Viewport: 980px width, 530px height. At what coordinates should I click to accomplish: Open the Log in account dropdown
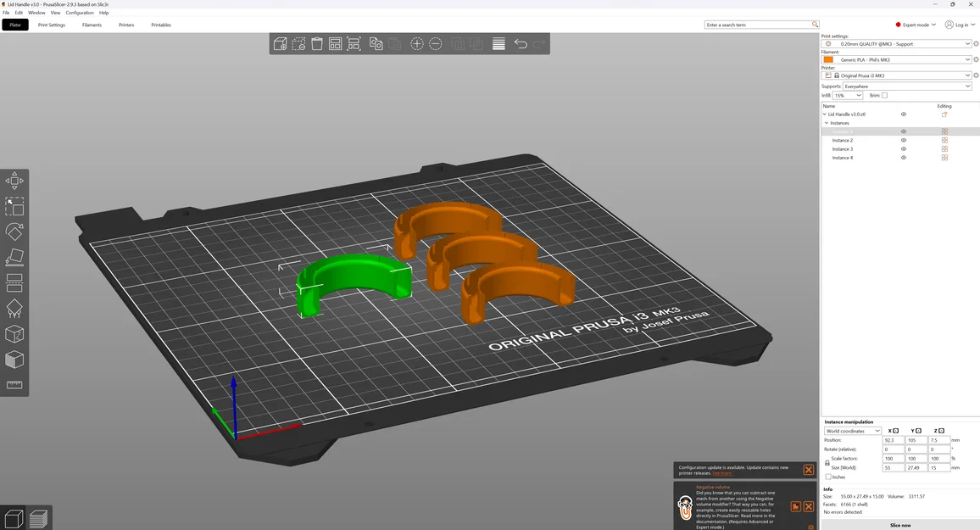tap(960, 25)
